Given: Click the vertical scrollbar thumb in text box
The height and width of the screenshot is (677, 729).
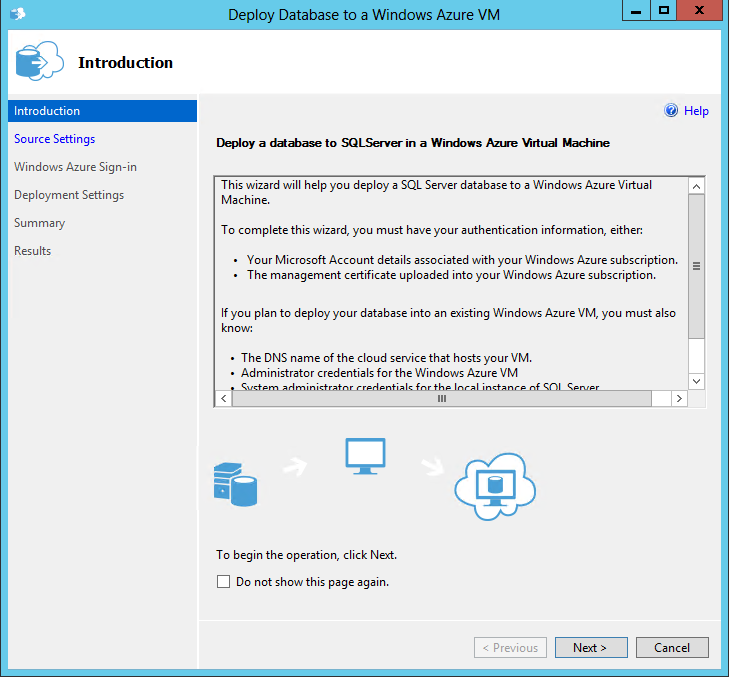Looking at the screenshot, I should 696,265.
